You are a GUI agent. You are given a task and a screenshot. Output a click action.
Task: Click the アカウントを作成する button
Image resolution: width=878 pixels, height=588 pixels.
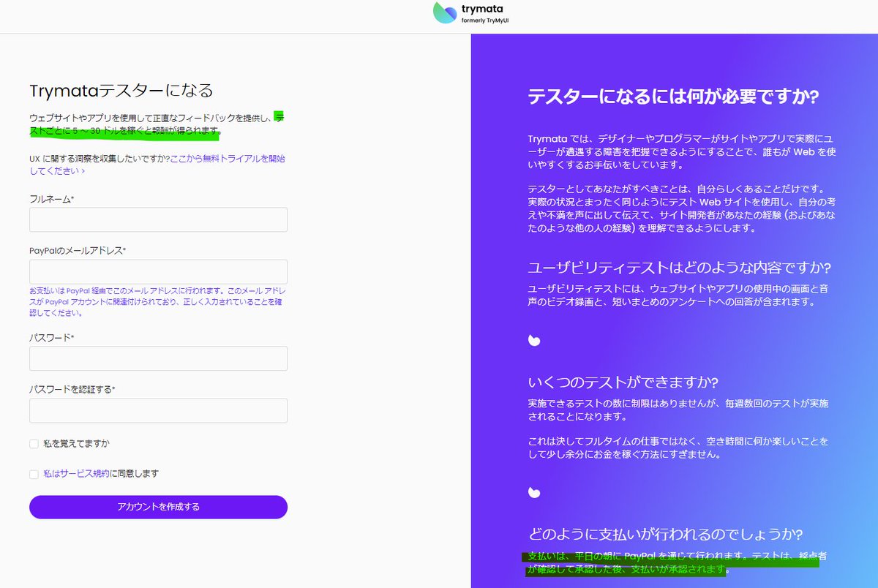point(158,507)
